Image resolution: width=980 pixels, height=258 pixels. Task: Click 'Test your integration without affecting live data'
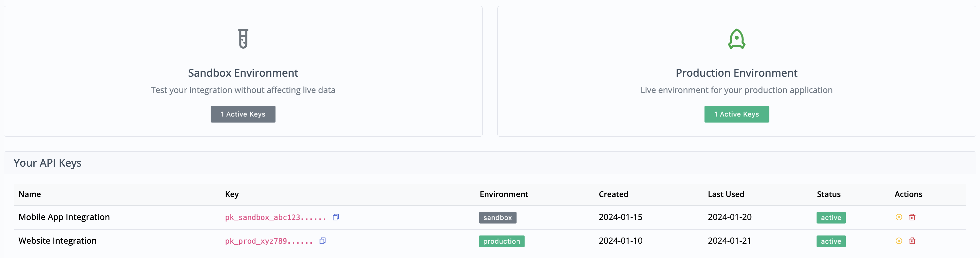(243, 90)
